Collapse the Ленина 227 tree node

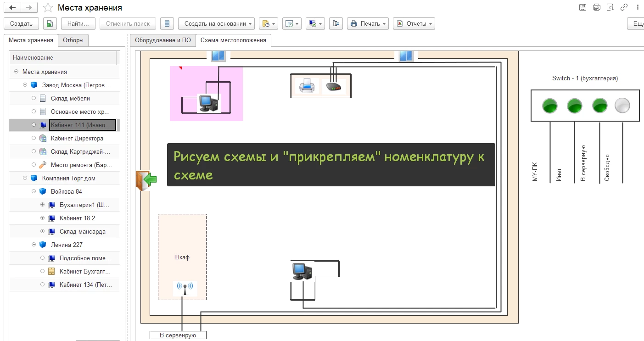[x=34, y=245]
